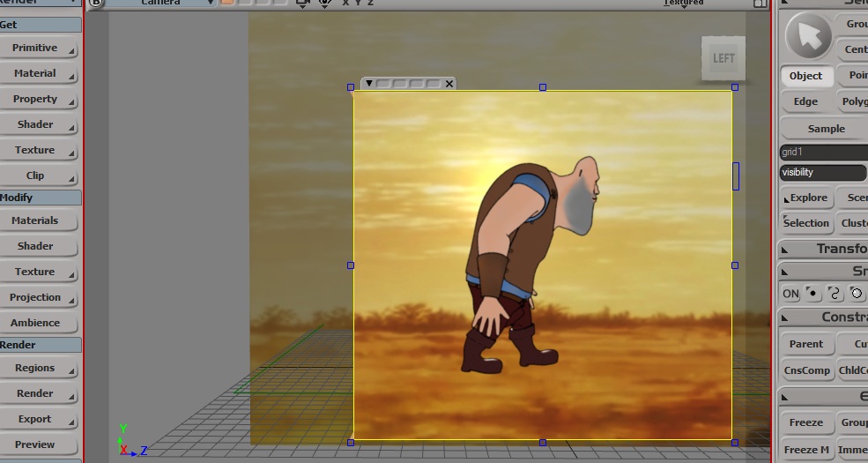The image size is (868, 463).
Task: Click the Preview button
Action: 39,444
